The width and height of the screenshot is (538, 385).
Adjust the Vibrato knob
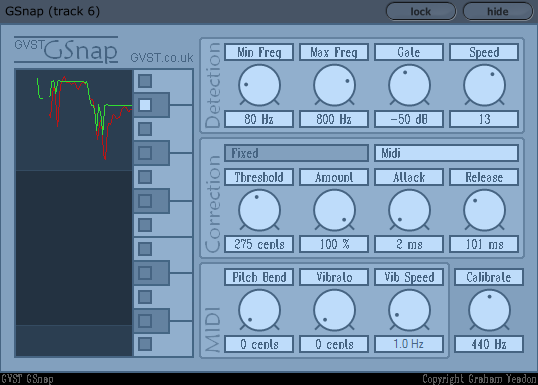coord(334,310)
